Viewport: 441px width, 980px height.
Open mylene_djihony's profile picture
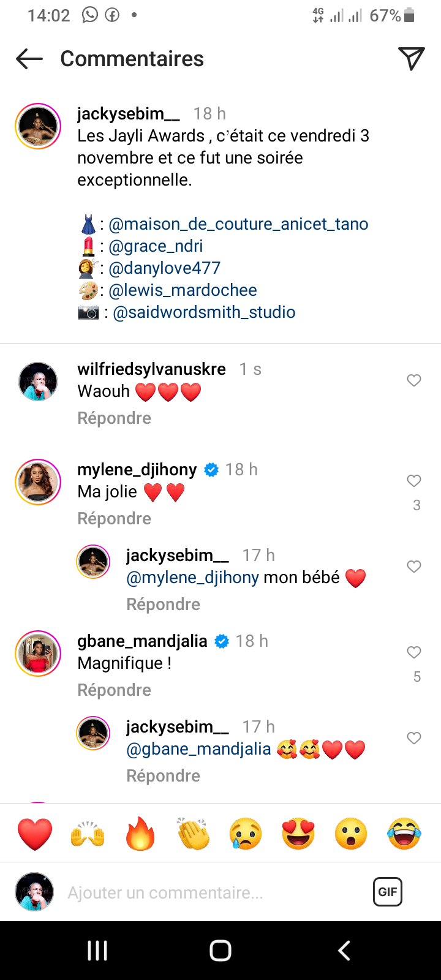pyautogui.click(x=38, y=482)
